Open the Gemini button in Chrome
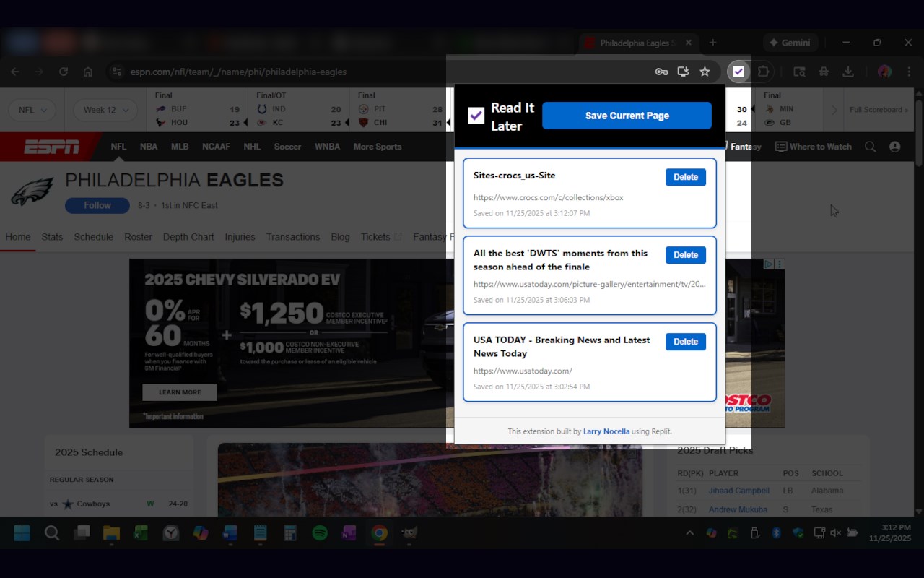The height and width of the screenshot is (578, 924). 790,43
